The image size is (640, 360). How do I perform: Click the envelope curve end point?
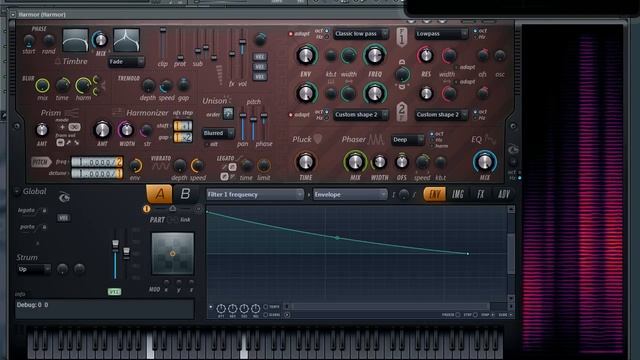point(468,254)
